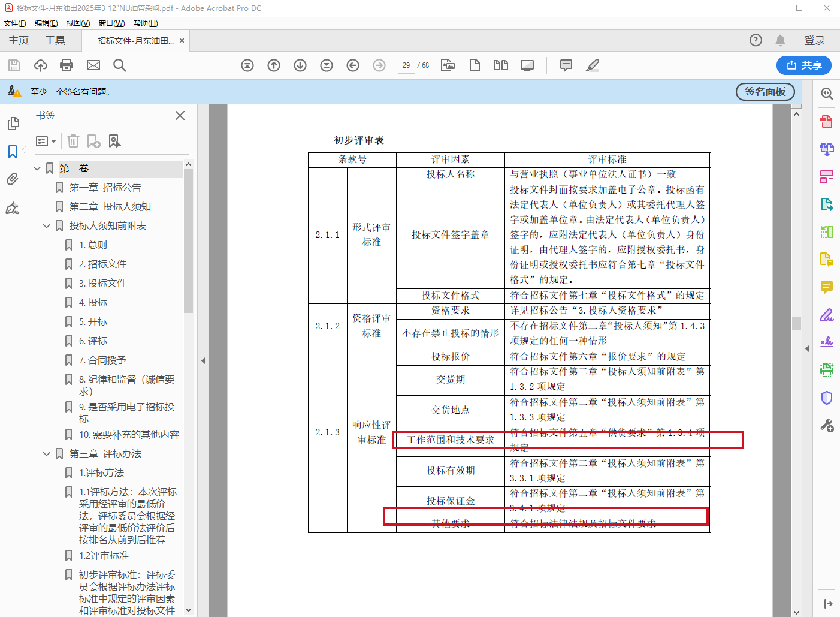Go to next page arrow
This screenshot has height=617, width=840.
(x=300, y=65)
